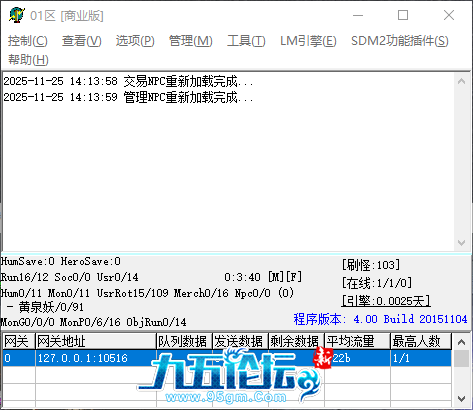Click gateway table scroll up arrow

tap(462, 342)
